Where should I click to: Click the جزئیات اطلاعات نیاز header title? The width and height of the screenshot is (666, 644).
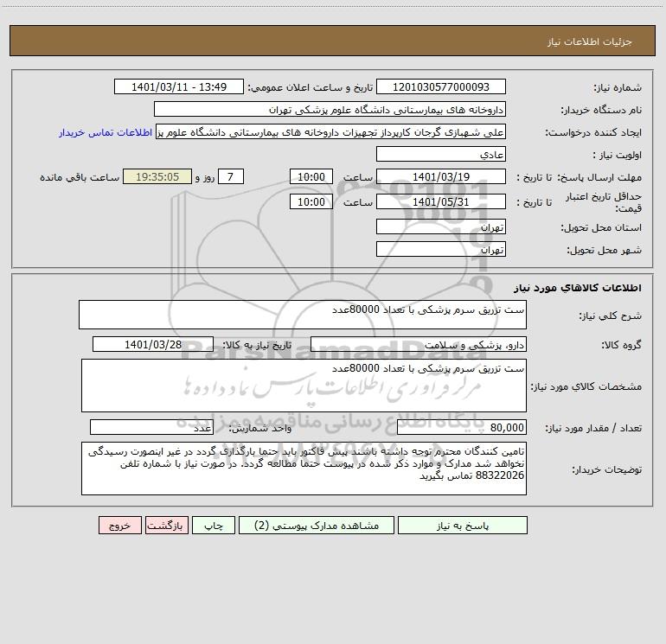(590, 41)
